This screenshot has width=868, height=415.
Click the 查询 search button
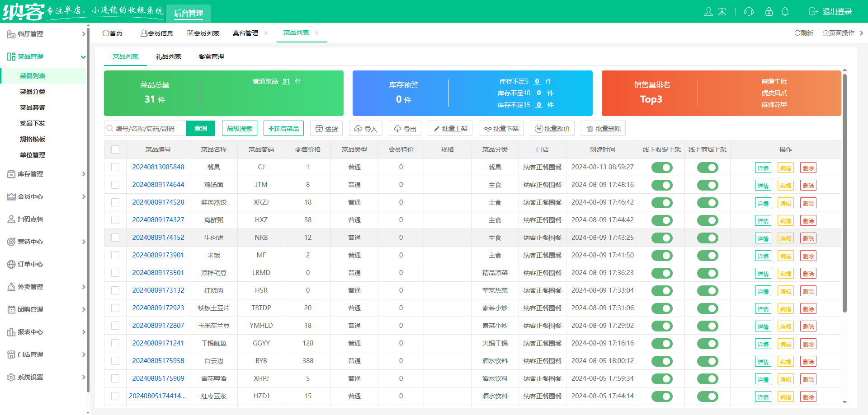pos(200,128)
